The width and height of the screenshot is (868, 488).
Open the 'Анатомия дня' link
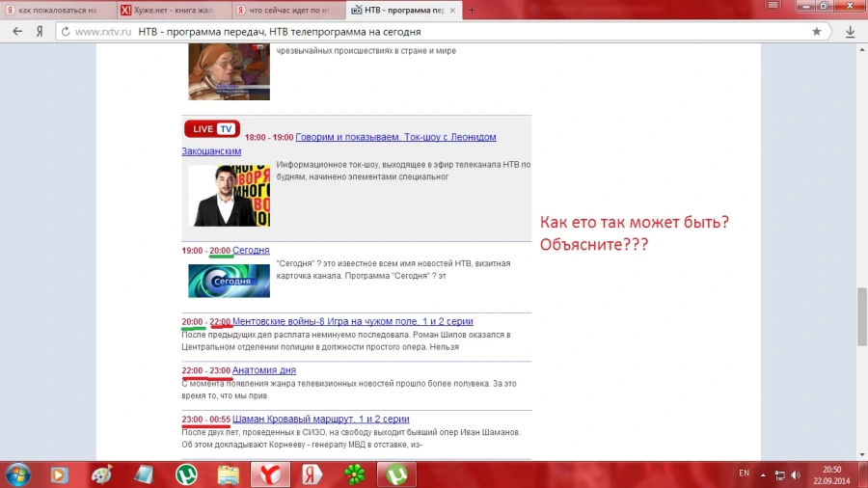coord(264,370)
